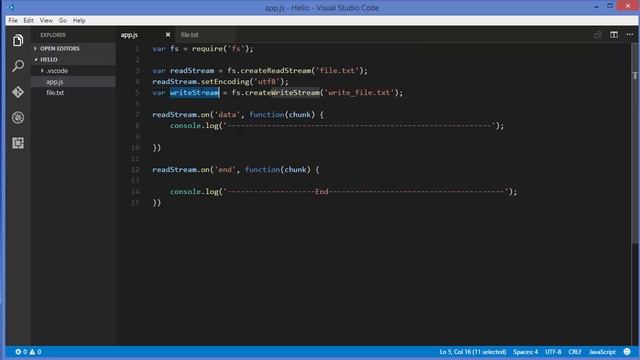Click the 'end' string on line 12

click(225, 169)
